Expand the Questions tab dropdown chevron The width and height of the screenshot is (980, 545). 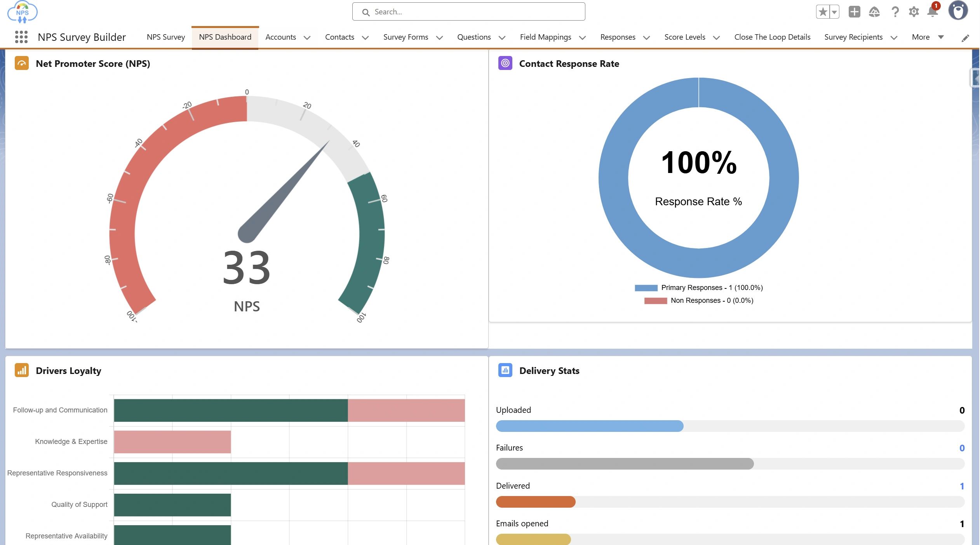[x=502, y=38]
